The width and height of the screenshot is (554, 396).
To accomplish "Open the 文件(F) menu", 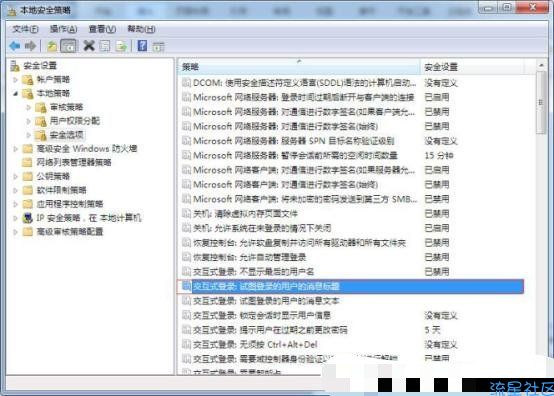I will point(25,29).
